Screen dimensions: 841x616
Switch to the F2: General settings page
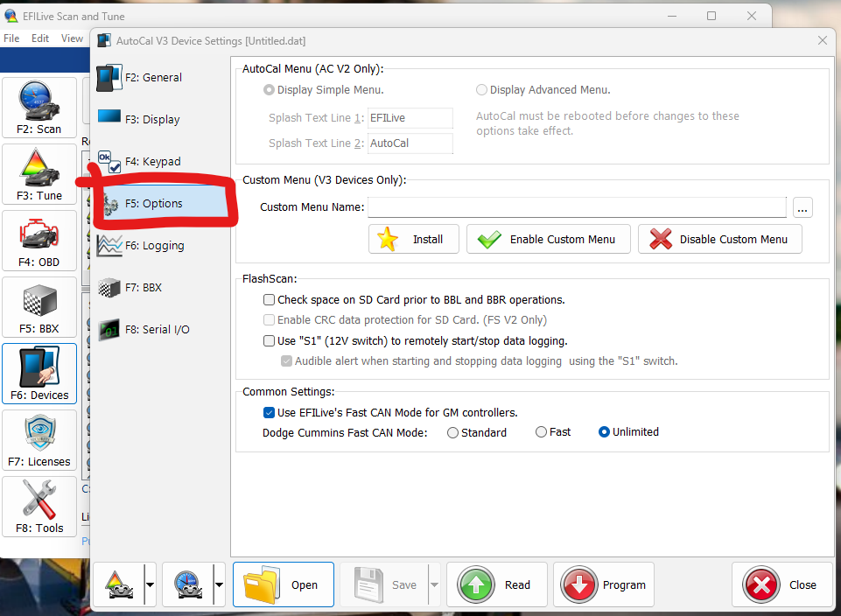[x=161, y=78]
